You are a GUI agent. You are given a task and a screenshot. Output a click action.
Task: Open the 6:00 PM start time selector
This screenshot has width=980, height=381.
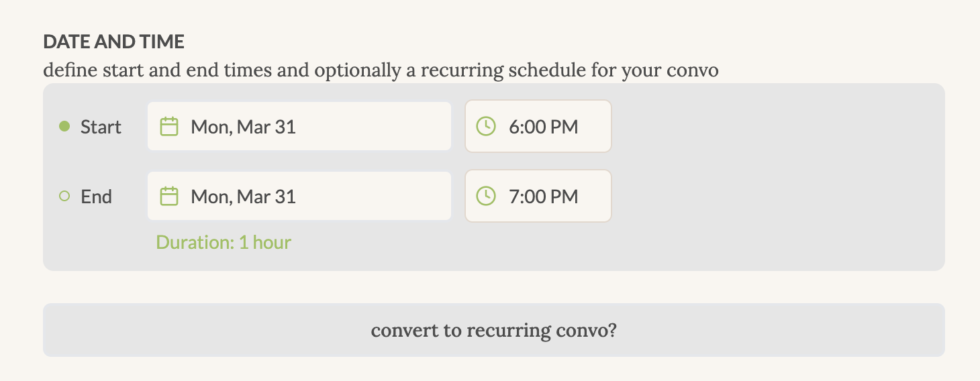point(538,126)
